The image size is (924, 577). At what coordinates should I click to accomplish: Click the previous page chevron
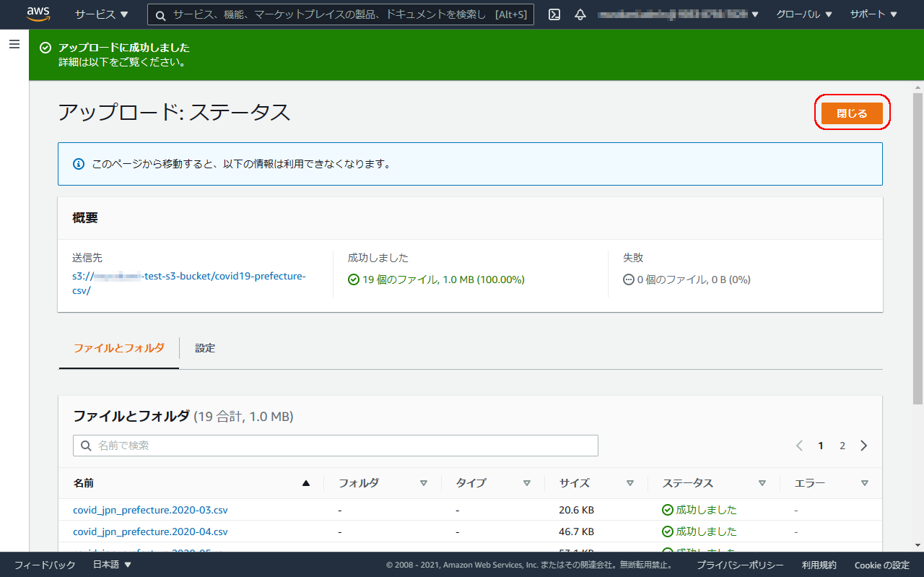click(799, 446)
